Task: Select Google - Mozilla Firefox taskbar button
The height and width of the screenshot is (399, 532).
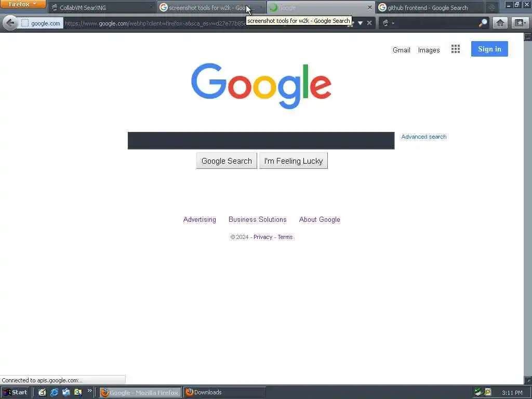Action: coord(140,393)
